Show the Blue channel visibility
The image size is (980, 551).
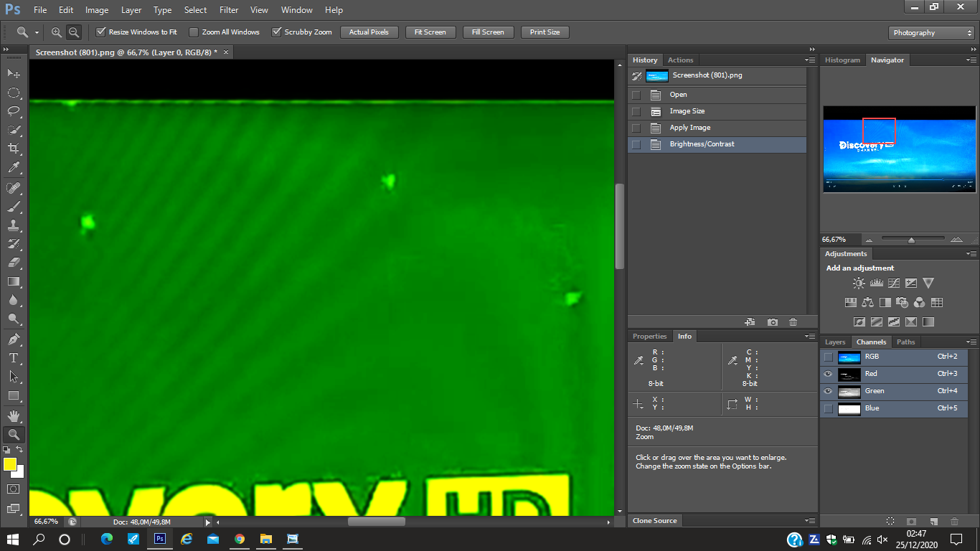829,408
